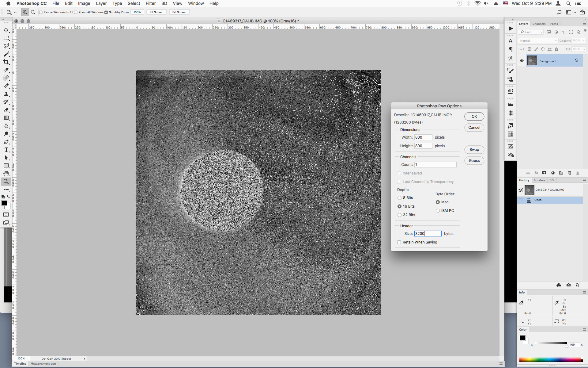This screenshot has height=368, width=588.
Task: Hide the Background layer
Action: (x=522, y=61)
